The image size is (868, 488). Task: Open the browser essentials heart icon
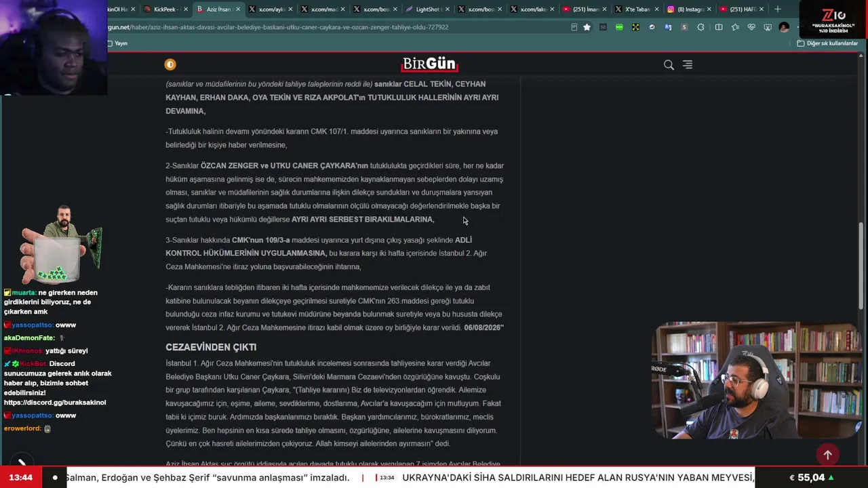point(751,27)
